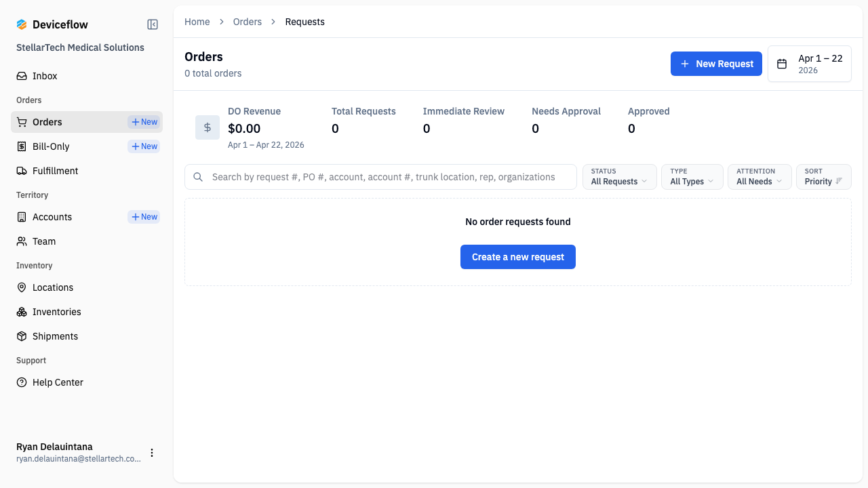
Task: Click the Accounts building icon
Action: 22,217
